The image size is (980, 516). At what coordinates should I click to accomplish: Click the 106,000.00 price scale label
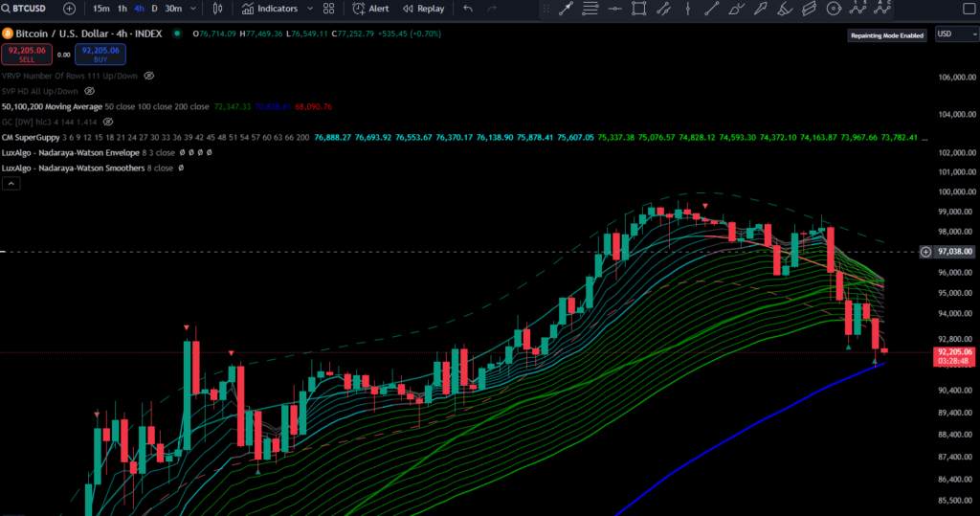click(957, 78)
